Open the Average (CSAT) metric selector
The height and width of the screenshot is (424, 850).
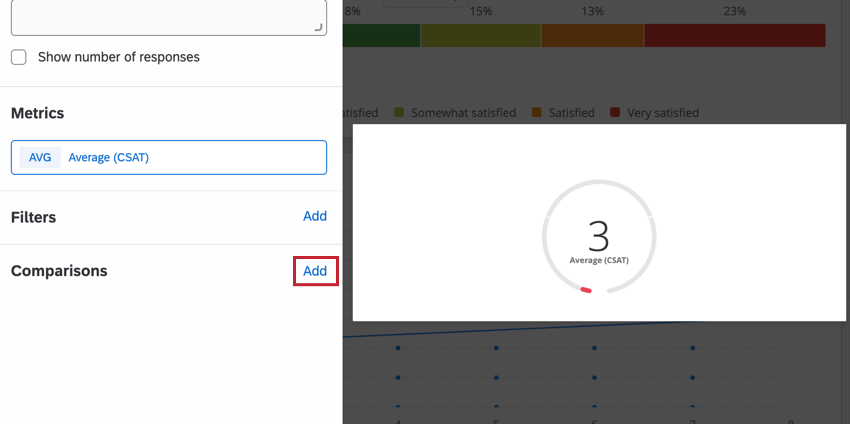(169, 158)
